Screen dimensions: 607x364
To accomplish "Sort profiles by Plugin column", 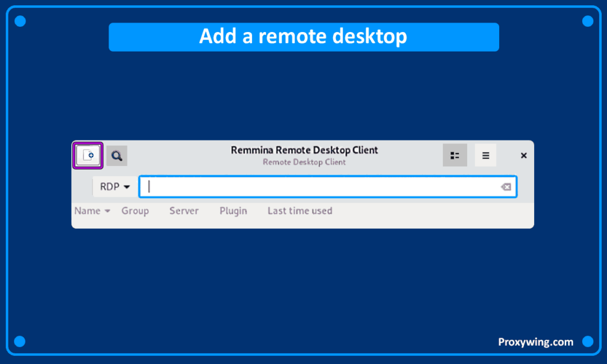I will point(233,210).
